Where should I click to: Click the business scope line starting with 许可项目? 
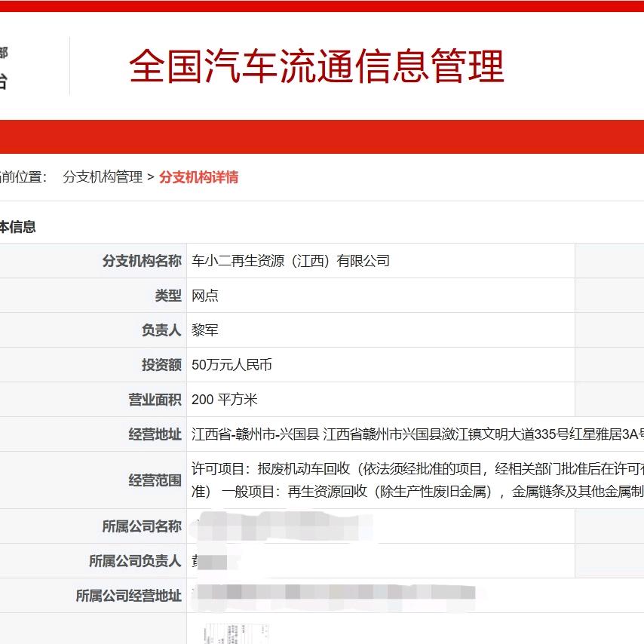point(418,468)
